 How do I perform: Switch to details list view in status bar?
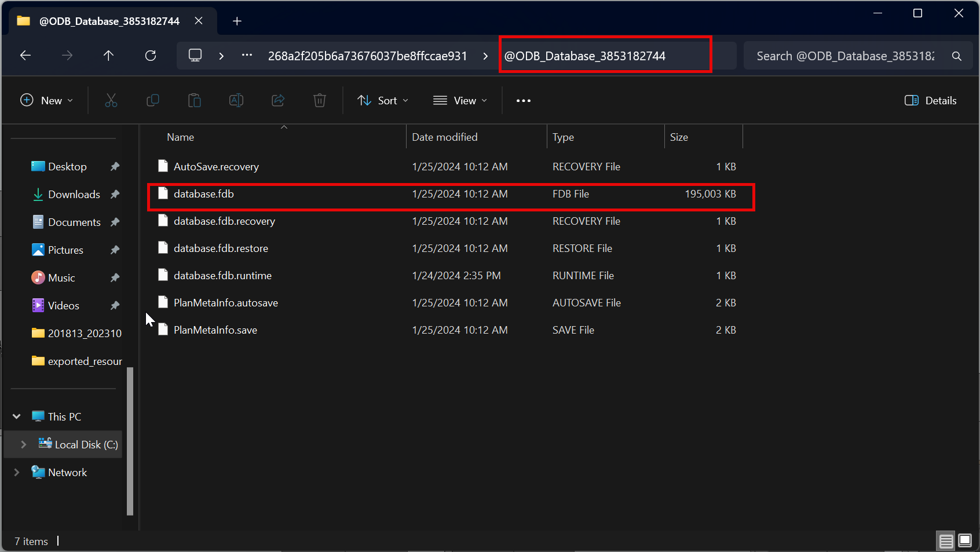[946, 541]
